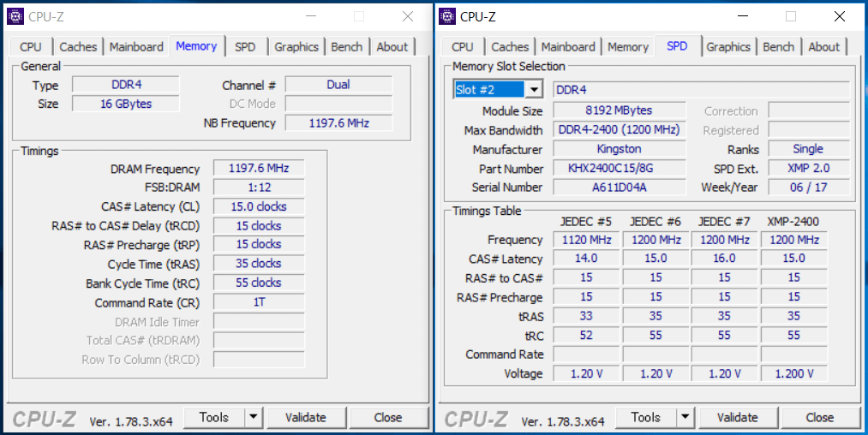Click XMP-2400 voltage 1.200 V cell

coord(794,373)
